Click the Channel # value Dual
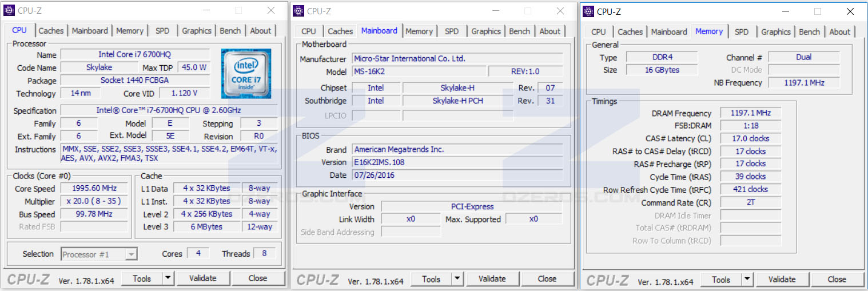Viewport: 868px width, 291px height. coord(804,57)
